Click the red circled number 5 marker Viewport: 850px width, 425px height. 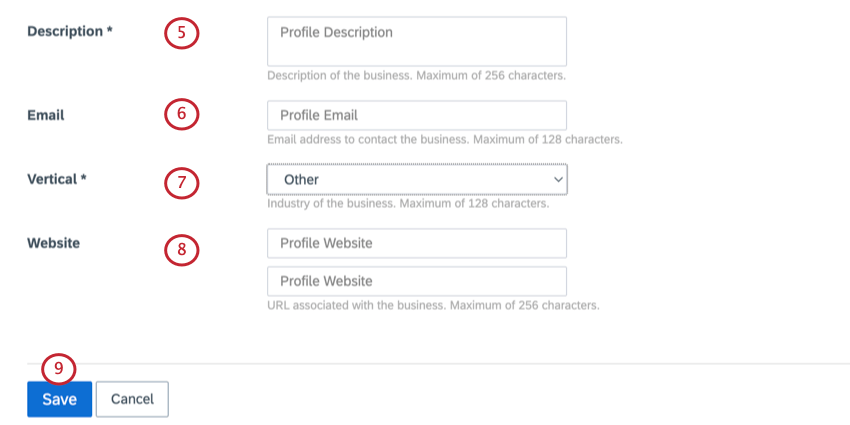coord(182,33)
